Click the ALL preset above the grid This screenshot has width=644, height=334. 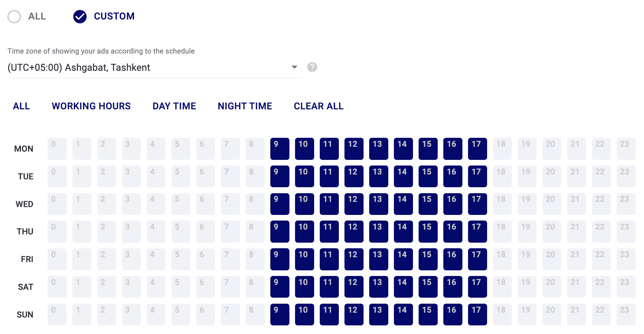(x=21, y=106)
